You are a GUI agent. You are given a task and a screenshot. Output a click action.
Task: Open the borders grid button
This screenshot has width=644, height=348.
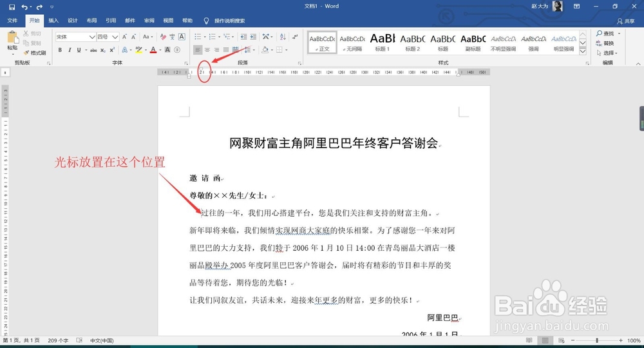click(x=279, y=50)
